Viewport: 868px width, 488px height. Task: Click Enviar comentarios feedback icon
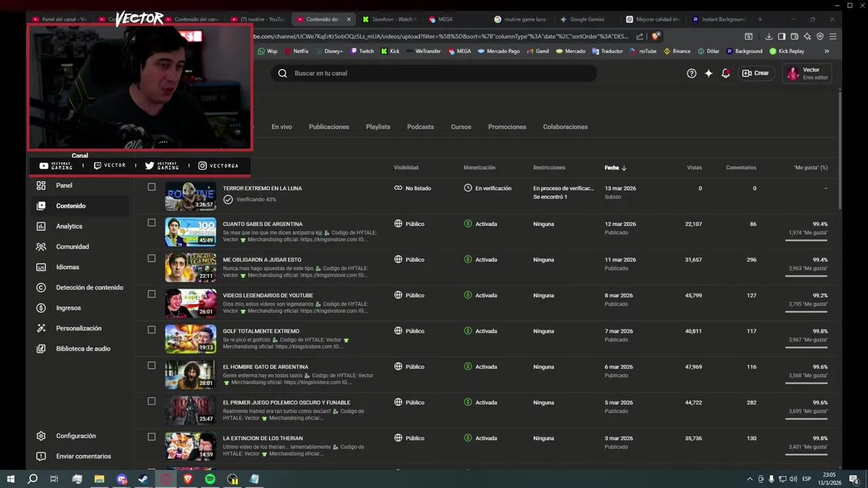(x=41, y=456)
